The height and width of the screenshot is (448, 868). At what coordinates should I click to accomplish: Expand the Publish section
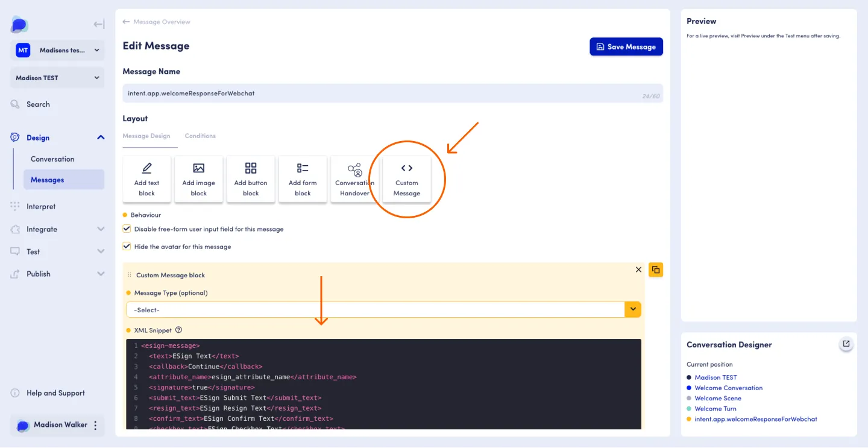click(101, 274)
